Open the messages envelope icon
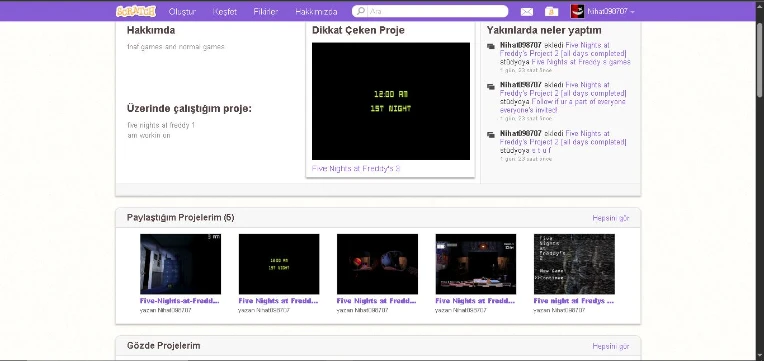 527,12
